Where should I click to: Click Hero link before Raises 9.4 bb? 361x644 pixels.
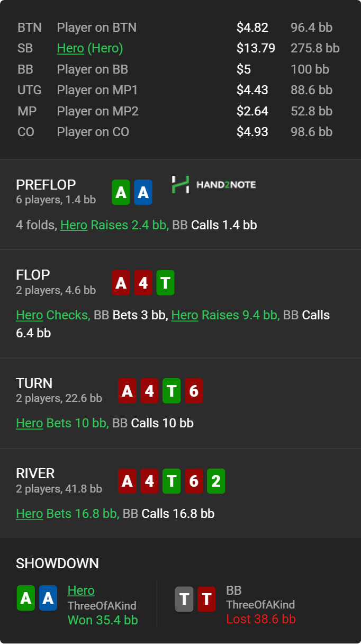(x=185, y=315)
